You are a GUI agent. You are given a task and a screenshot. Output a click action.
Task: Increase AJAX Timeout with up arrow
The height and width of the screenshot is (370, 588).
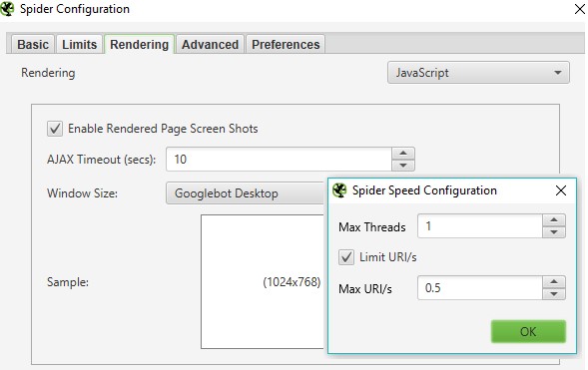click(x=403, y=154)
